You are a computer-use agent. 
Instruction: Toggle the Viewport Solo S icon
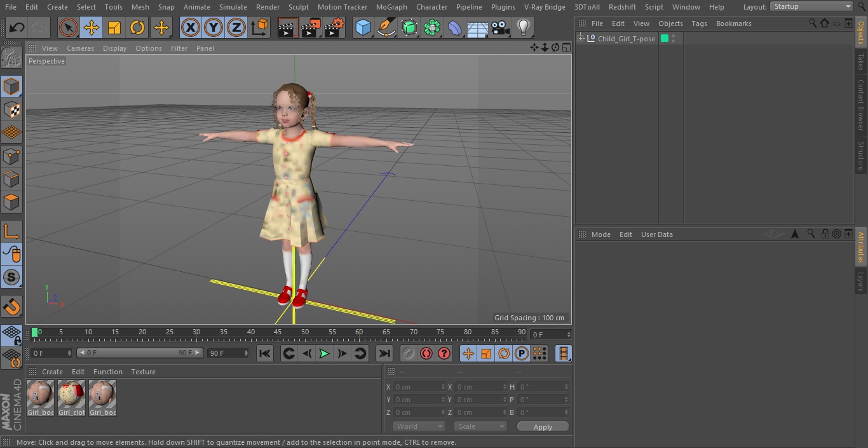(x=11, y=277)
